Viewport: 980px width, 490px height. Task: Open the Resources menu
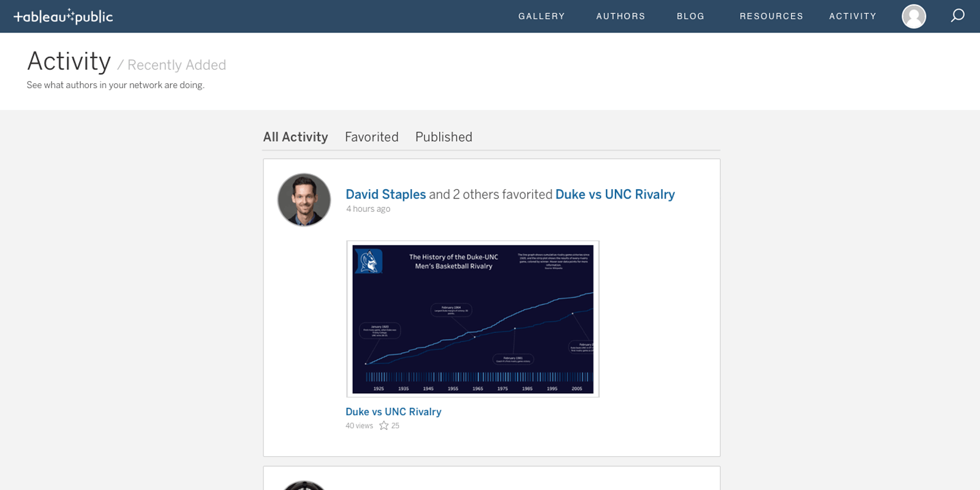coord(771,17)
